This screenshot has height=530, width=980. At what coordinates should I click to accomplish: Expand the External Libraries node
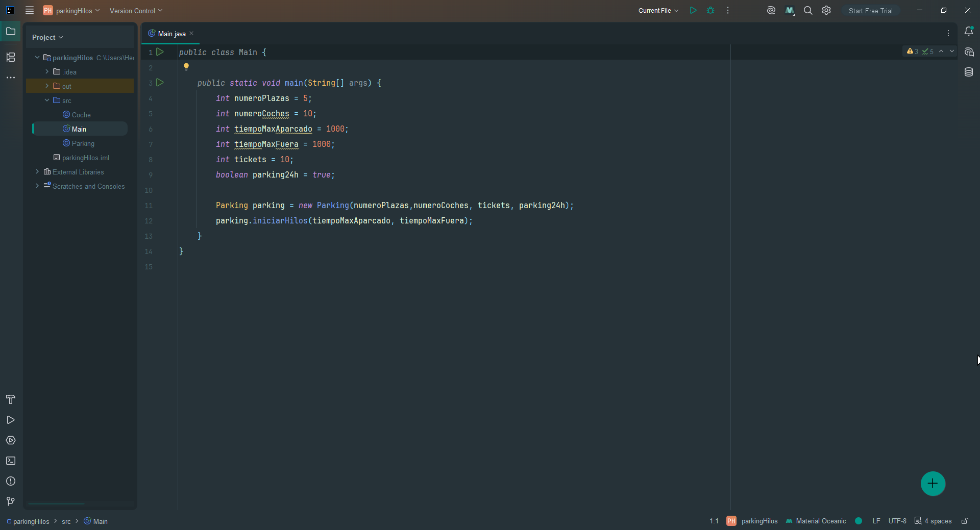click(x=37, y=171)
